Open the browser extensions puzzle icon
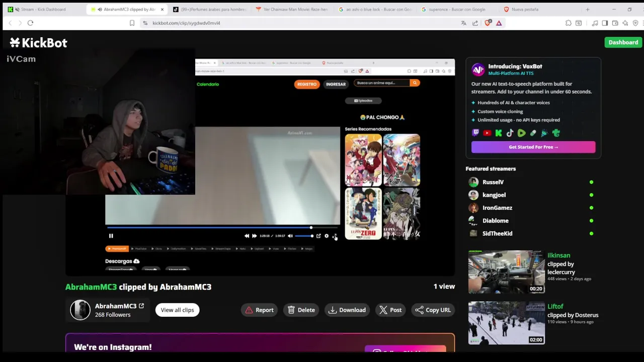Viewport: 644px width, 362px height. 569,23
